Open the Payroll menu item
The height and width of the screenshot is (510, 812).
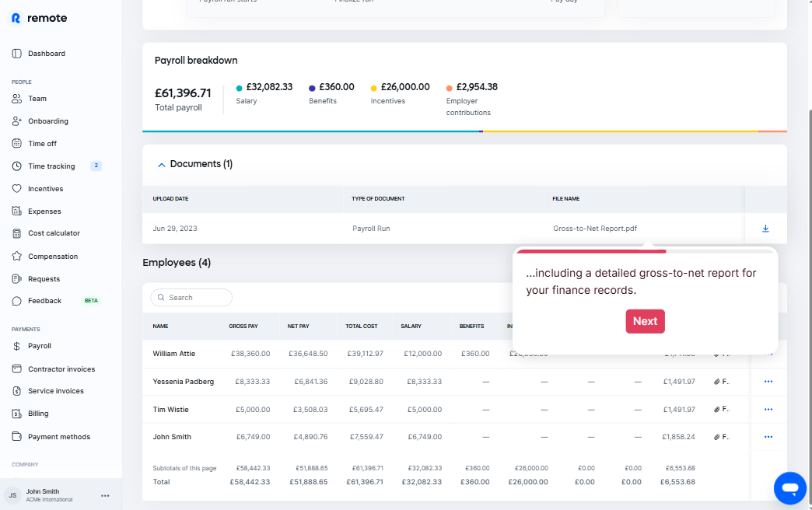click(x=39, y=346)
